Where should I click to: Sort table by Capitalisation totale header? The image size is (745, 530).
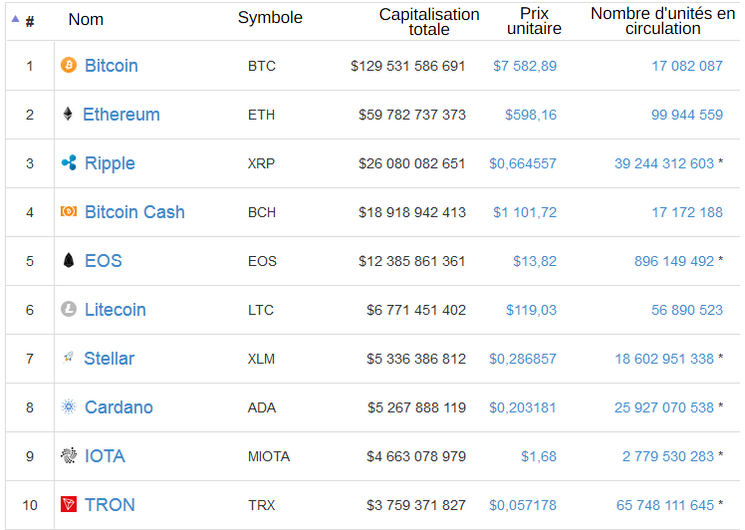pos(429,22)
